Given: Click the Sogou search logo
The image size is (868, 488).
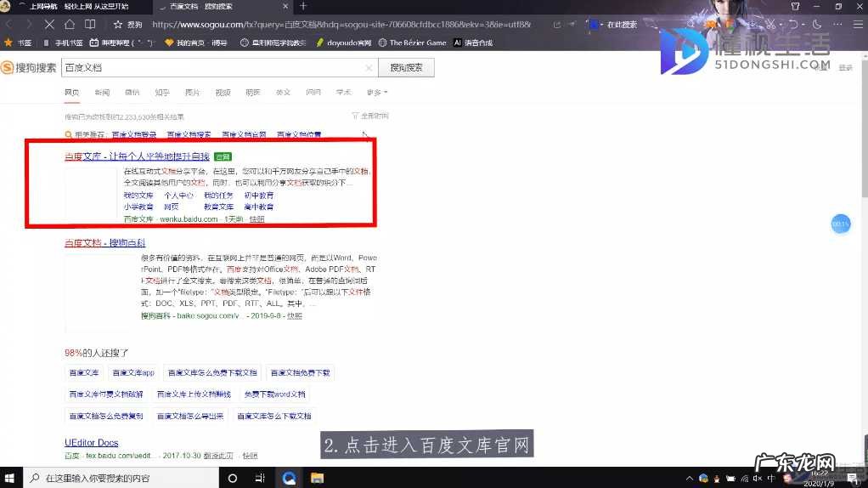Looking at the screenshot, I should tap(29, 67).
